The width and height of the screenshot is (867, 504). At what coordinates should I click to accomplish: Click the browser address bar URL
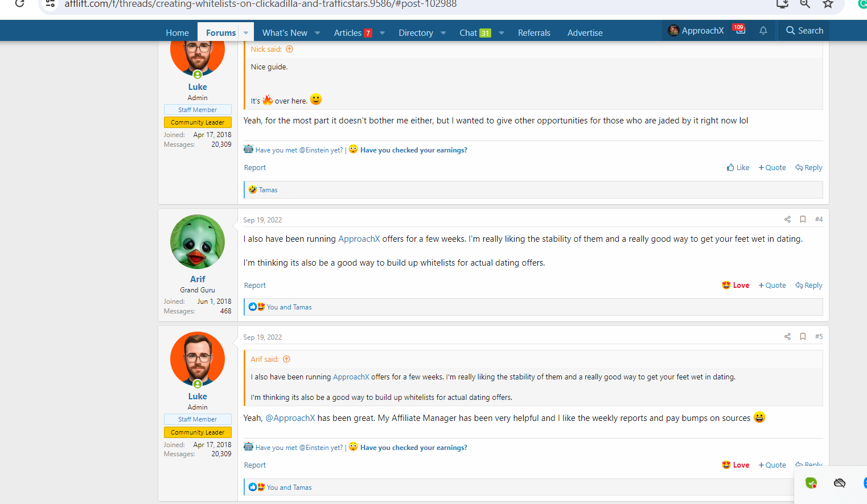point(260,4)
